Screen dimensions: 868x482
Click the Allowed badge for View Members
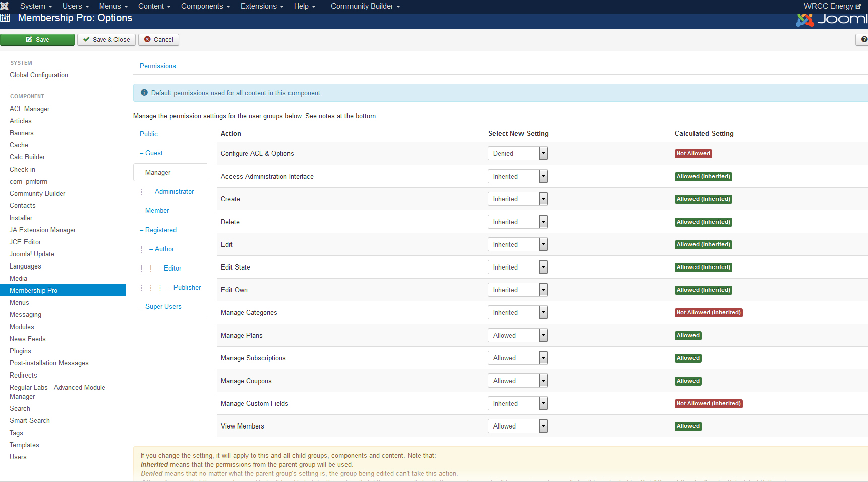point(688,426)
